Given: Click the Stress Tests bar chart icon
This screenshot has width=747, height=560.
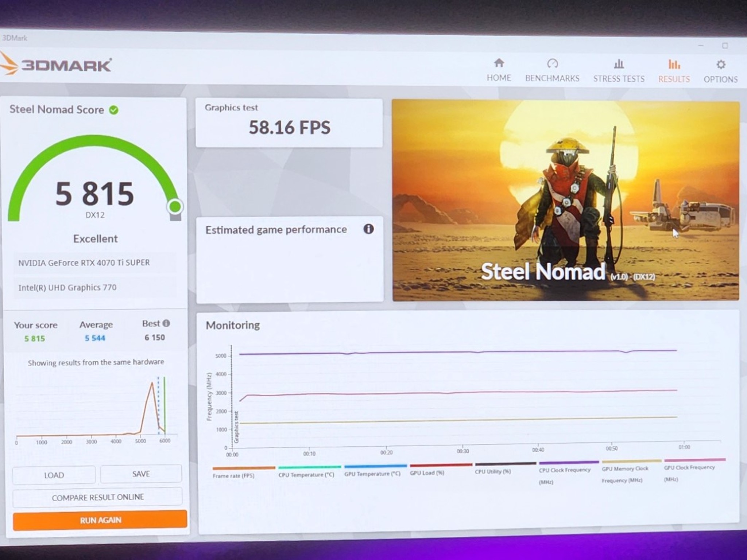Looking at the screenshot, I should coord(619,65).
